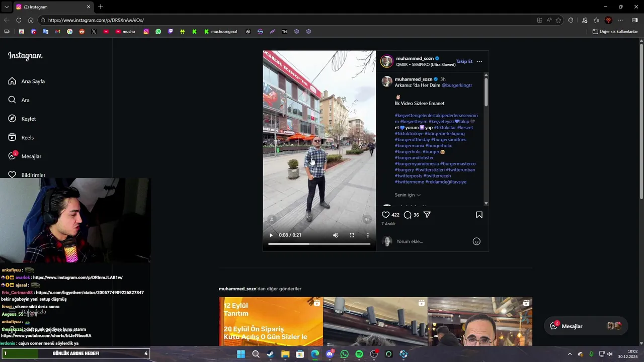Mute the video using the speaker control
Screen dimensions: 644x362
[336, 235]
